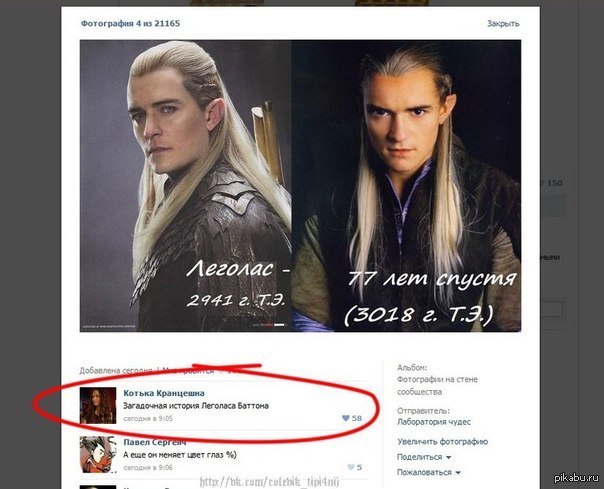Click the Legolas comparison photo to advance
The height and width of the screenshot is (489, 604).
(x=300, y=186)
